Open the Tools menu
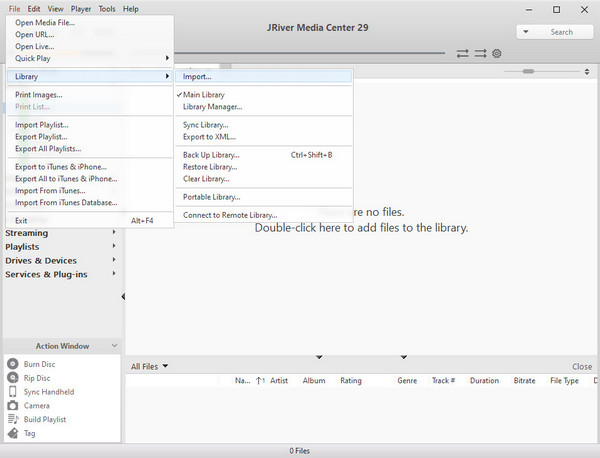The image size is (600, 458). tap(107, 9)
